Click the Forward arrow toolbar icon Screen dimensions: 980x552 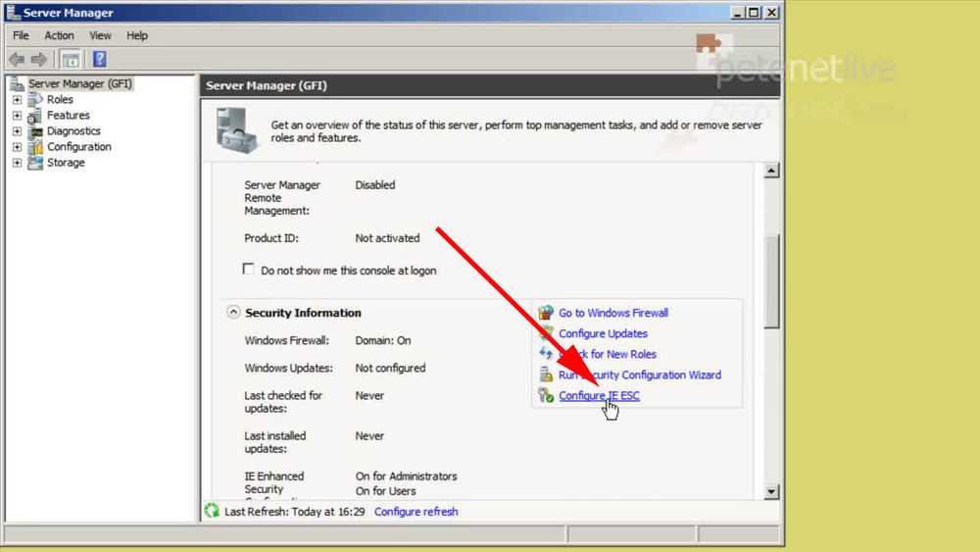(x=39, y=60)
